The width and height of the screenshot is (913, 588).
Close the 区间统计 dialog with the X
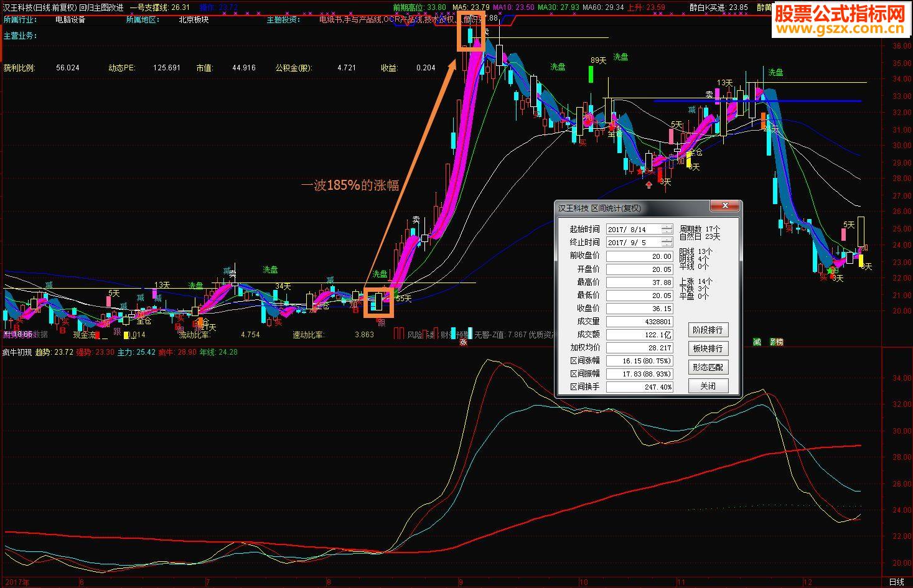click(x=724, y=207)
